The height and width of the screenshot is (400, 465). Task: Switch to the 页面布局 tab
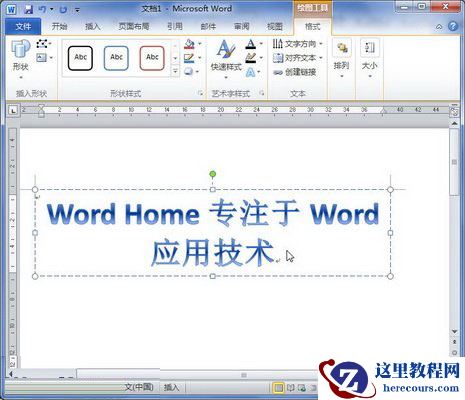point(134,26)
